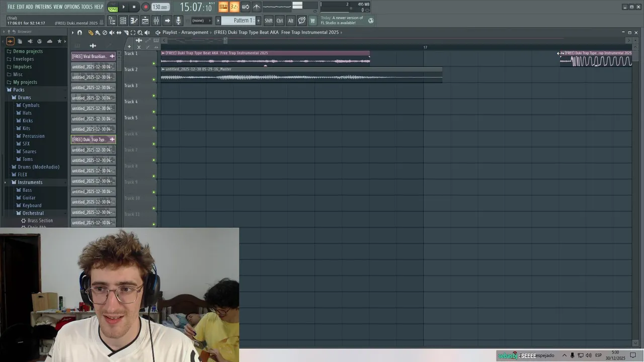Toggle the Ctrl modifier button
The width and height of the screenshot is (644, 362).
coord(280,21)
